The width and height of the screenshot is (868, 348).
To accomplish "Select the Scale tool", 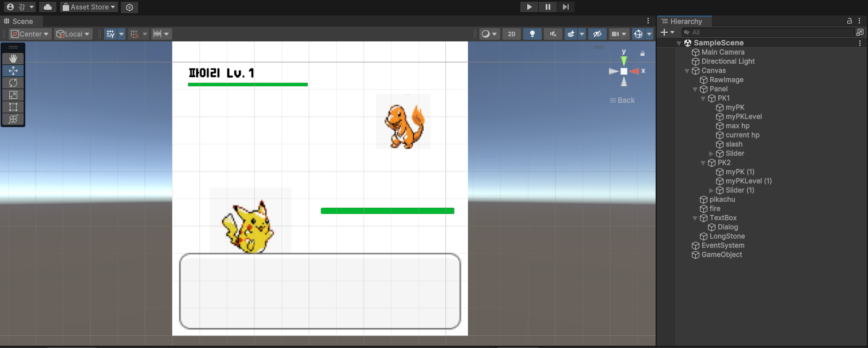I will 13,95.
